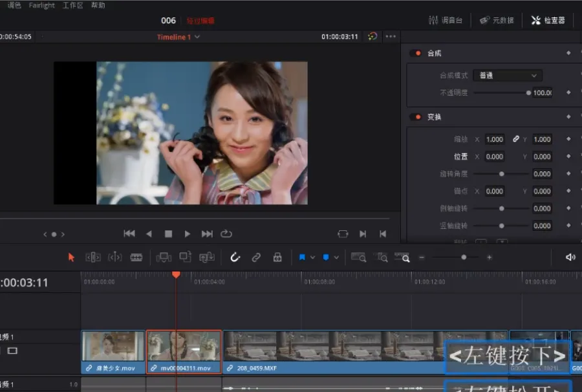Open the Fairlight menu
The width and height of the screenshot is (582, 392).
pyautogui.click(x=41, y=5)
